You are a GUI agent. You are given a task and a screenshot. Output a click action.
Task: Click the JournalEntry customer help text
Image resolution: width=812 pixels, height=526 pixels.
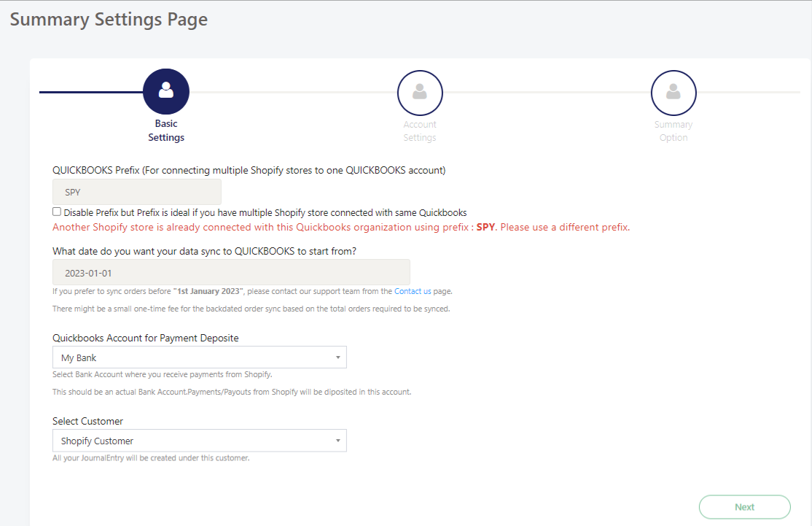point(151,458)
